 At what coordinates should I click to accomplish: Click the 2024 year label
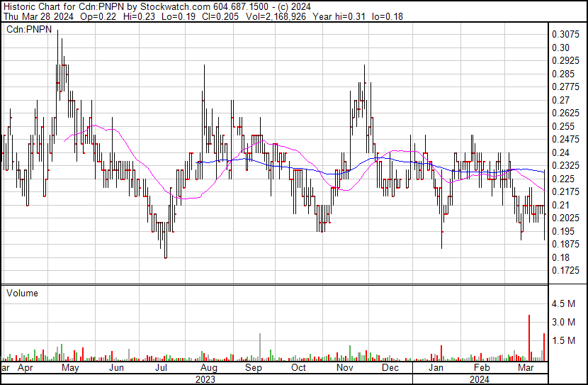(x=479, y=379)
